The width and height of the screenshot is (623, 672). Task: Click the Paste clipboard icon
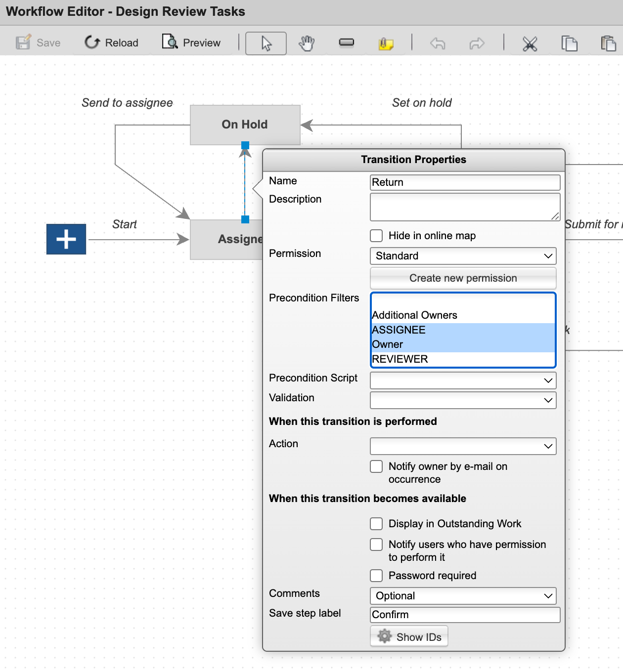click(608, 43)
